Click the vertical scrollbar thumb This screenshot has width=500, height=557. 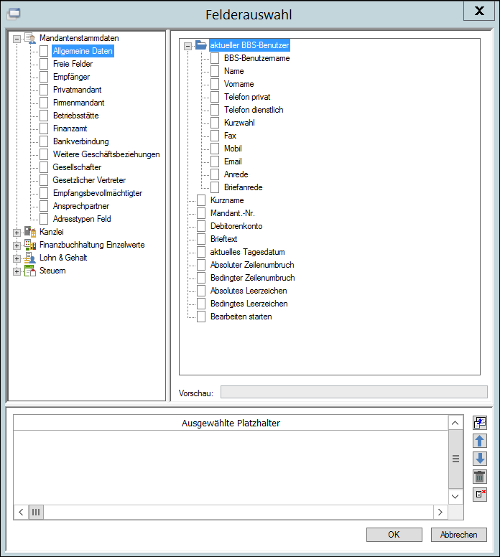click(x=456, y=459)
